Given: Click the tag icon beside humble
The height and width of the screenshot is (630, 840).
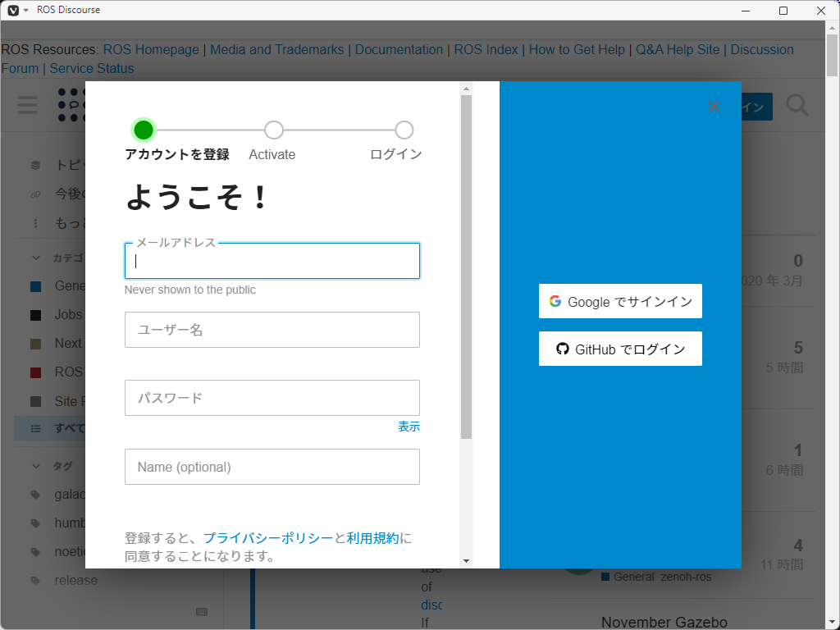Looking at the screenshot, I should (35, 523).
